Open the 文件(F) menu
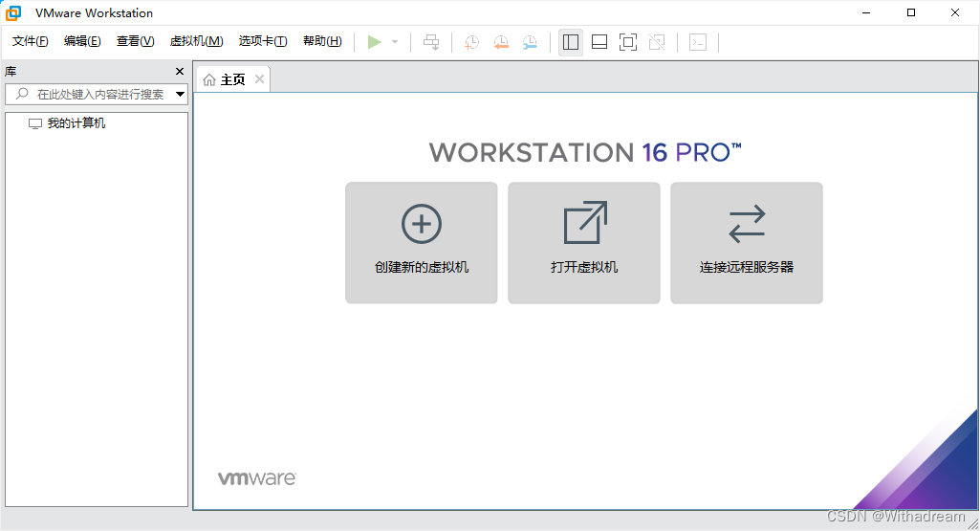The image size is (980, 531). point(30,41)
